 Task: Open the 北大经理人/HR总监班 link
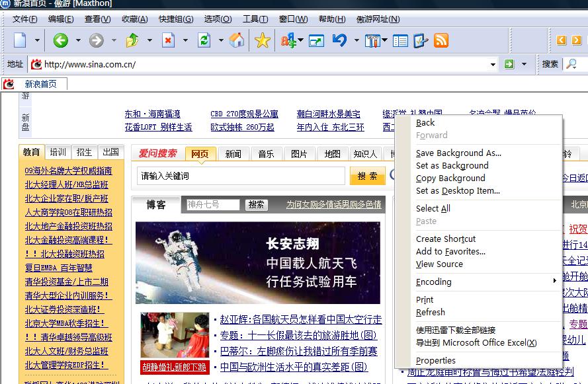[x=66, y=184]
